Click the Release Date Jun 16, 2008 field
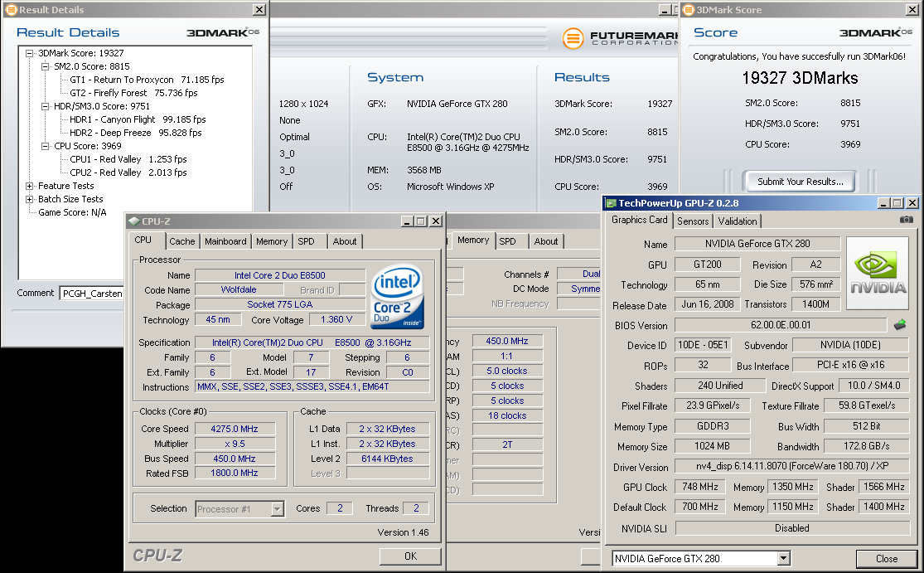924x573 pixels. 707,304
